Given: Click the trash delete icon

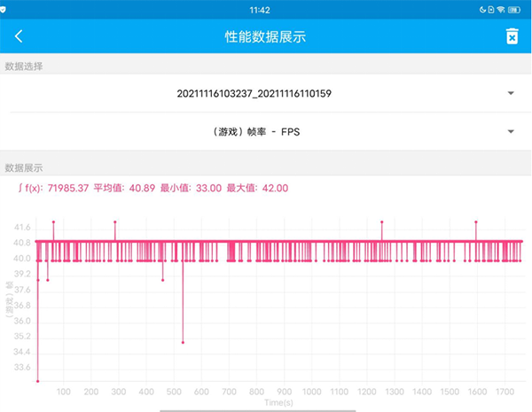Looking at the screenshot, I should 512,36.
